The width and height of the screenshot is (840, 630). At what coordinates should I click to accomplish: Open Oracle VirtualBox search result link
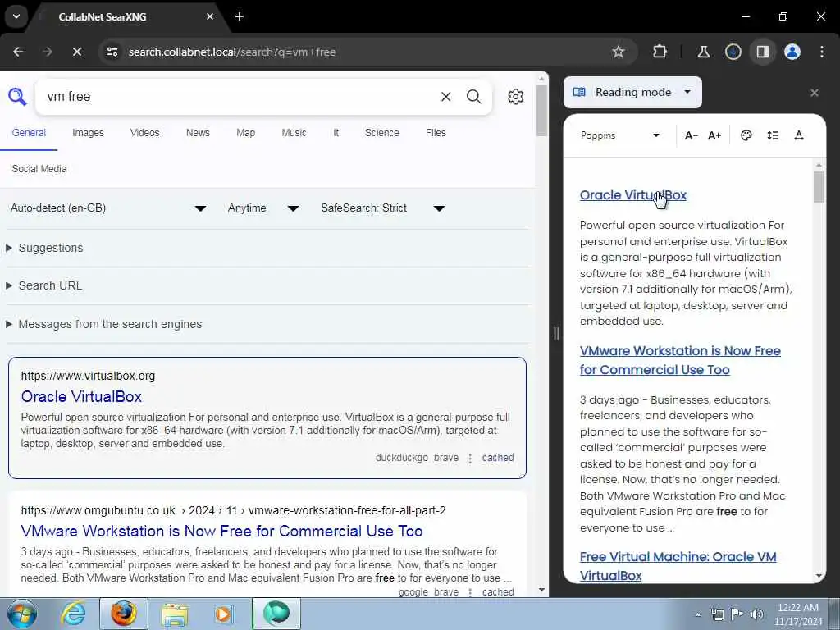click(81, 396)
